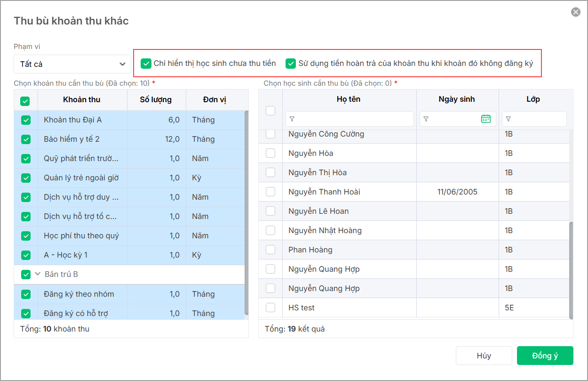
Task: Uncheck Chỉ hiển thị học sinh chưa thu tiền
Action: [146, 64]
